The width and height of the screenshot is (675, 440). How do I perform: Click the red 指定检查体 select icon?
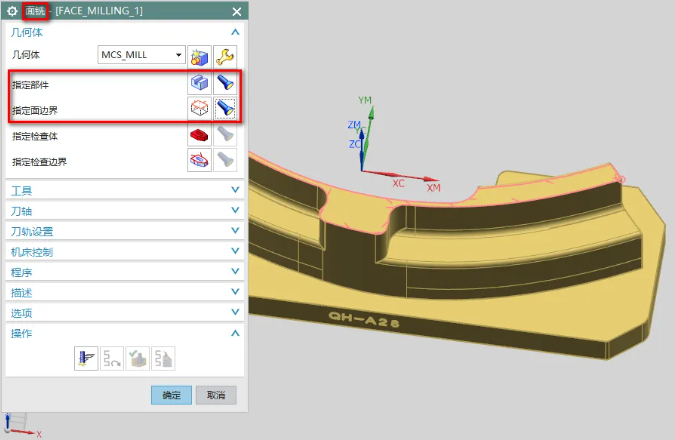pyautogui.click(x=200, y=134)
